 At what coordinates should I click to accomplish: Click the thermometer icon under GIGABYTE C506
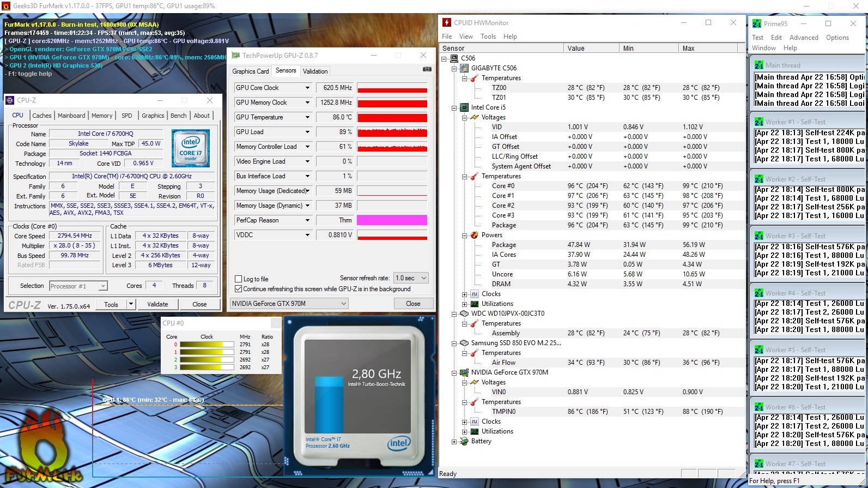tap(475, 78)
